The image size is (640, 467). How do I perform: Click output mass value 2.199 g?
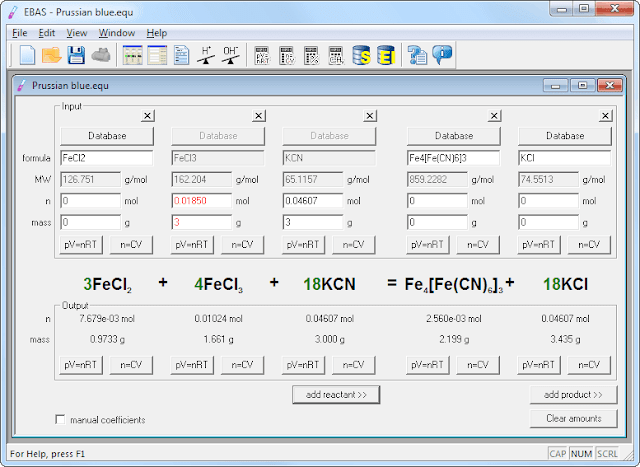[454, 339]
